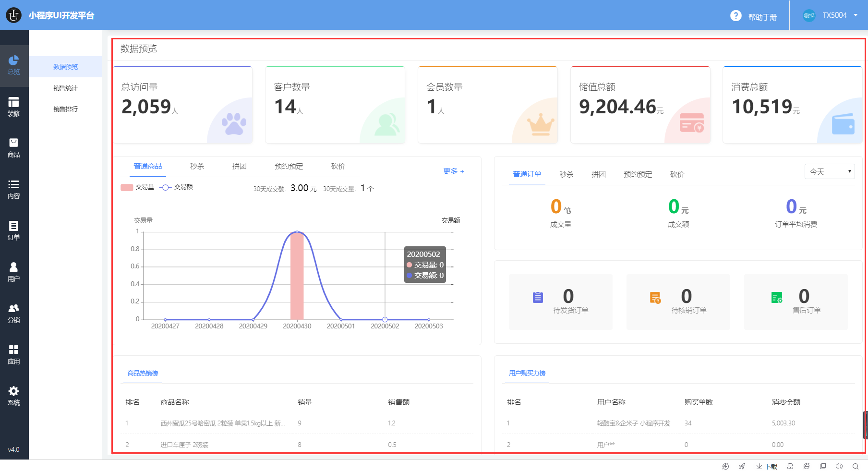Select 销售统计 in the submenu

(66, 88)
